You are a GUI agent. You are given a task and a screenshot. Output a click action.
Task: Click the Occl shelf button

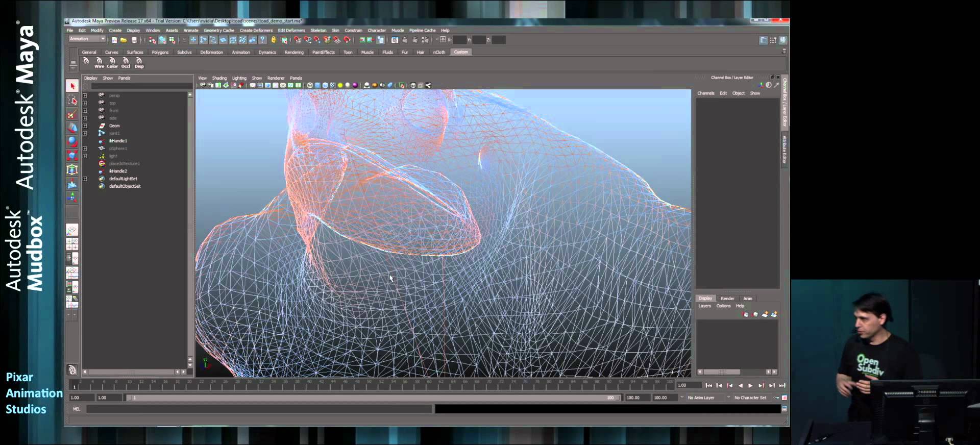coord(126,62)
